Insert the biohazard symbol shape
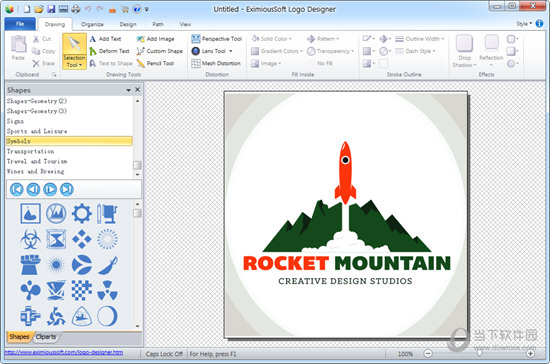The image size is (550, 364). click(x=30, y=239)
